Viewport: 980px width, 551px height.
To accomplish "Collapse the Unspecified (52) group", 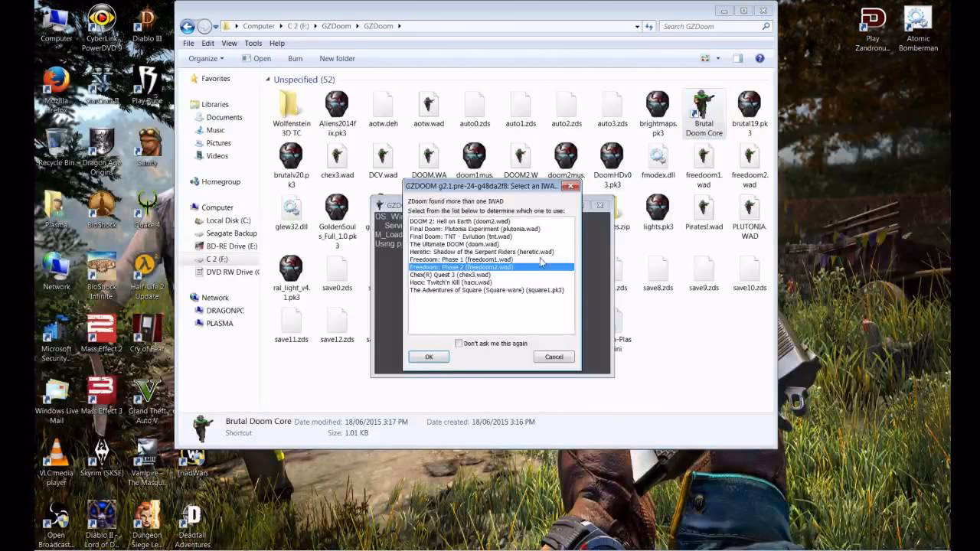I will [x=268, y=80].
